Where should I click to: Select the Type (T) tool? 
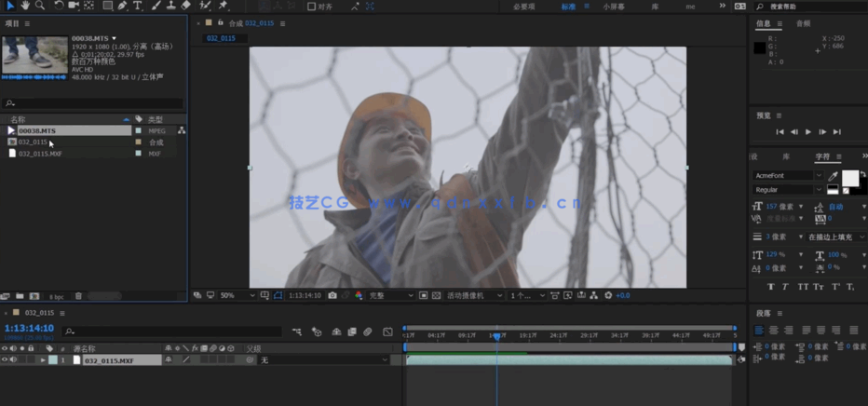point(138,6)
